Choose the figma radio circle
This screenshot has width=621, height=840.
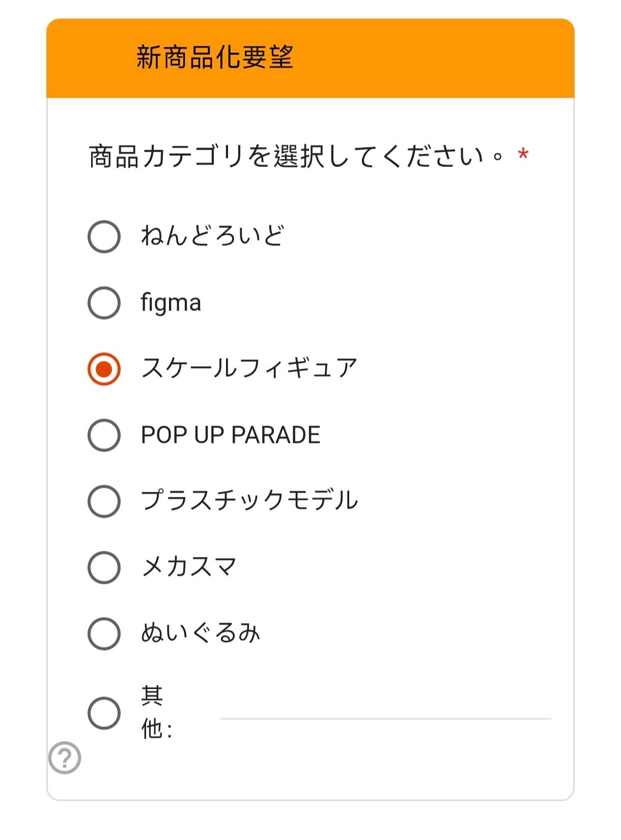pos(104,303)
